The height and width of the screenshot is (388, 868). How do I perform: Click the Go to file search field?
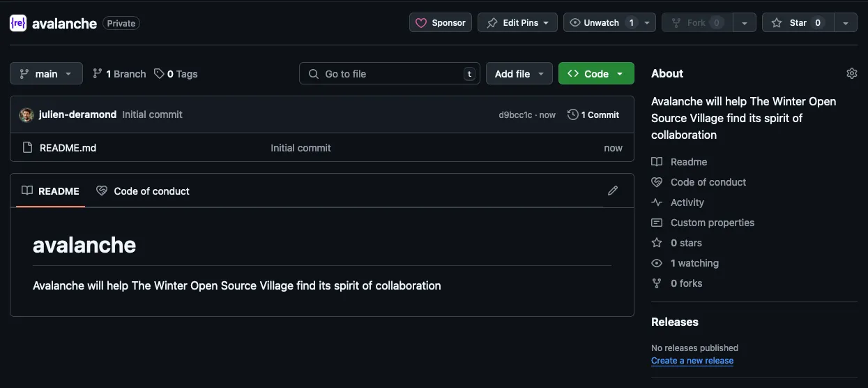(x=389, y=73)
